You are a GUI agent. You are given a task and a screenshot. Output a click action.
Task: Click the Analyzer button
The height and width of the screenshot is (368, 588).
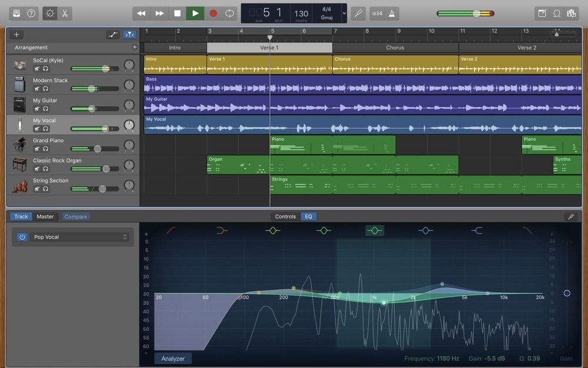point(173,359)
